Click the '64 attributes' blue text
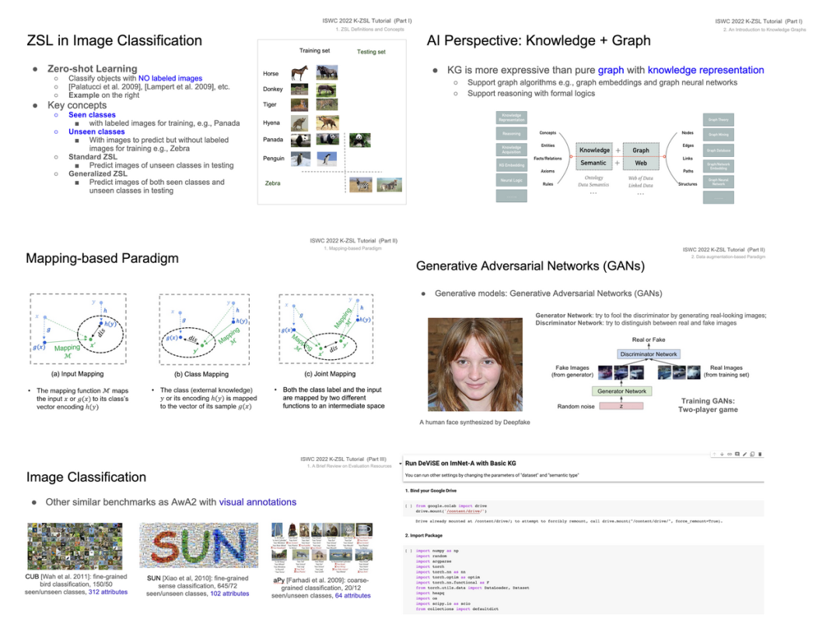This screenshot has height=628, width=840. point(353,595)
